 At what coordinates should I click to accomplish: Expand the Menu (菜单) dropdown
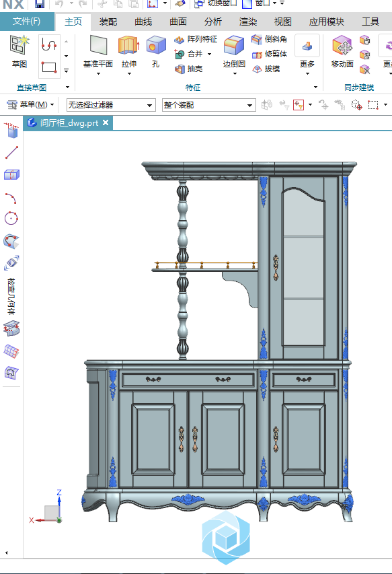tap(30, 105)
